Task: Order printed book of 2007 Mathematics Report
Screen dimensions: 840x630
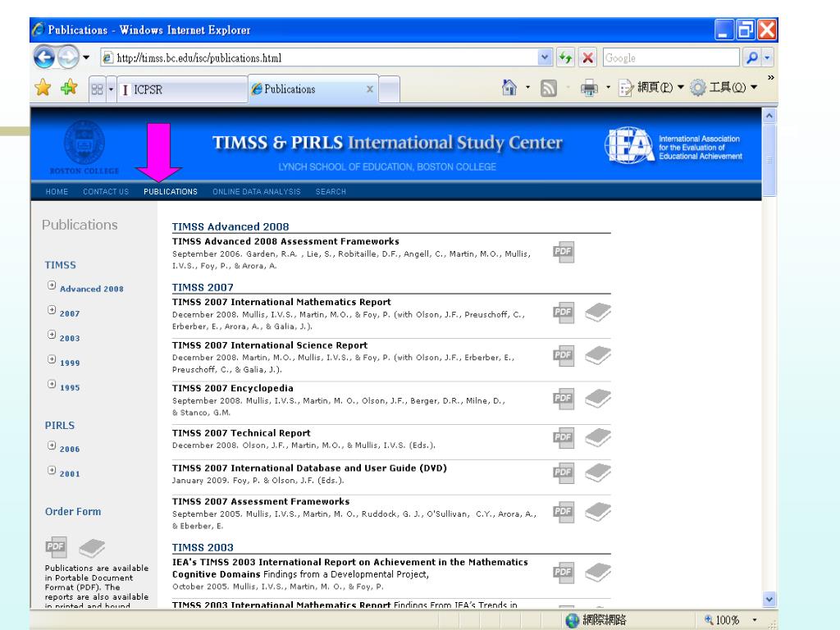Action: point(598,313)
